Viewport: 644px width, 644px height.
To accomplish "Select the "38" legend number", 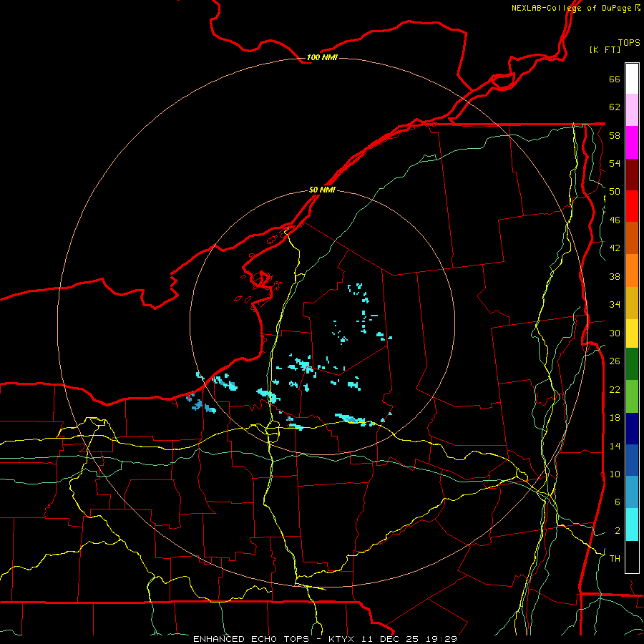I will [615, 276].
